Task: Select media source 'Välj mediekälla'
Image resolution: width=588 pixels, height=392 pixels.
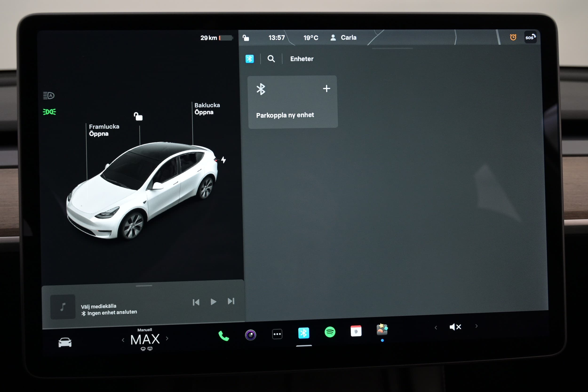Action: 99,306
